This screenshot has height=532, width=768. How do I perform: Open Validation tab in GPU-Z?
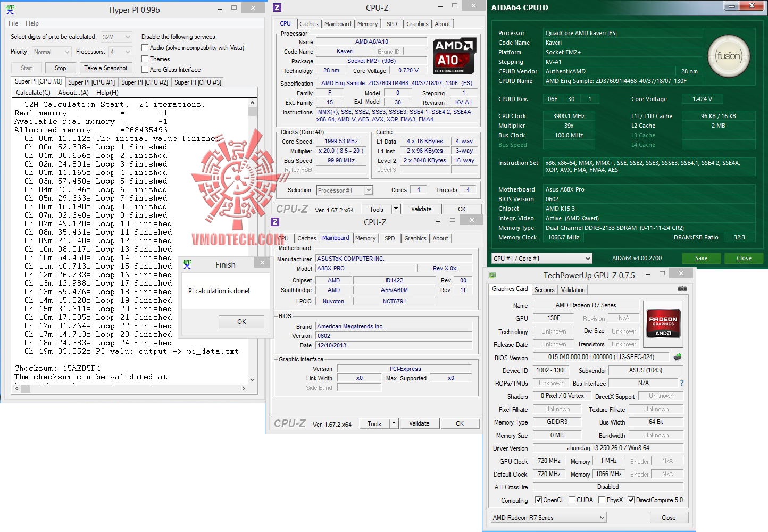click(573, 290)
